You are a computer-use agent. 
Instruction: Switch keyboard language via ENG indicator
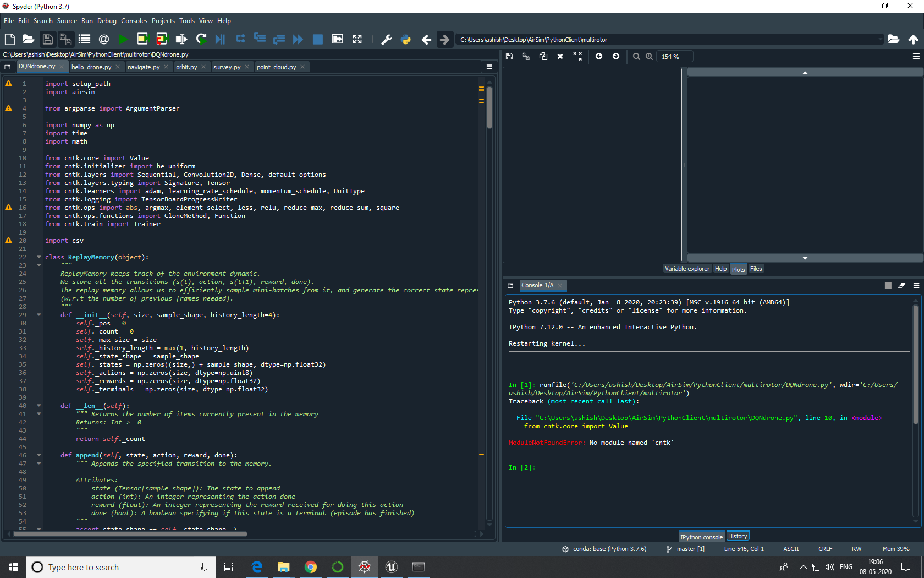[845, 567]
